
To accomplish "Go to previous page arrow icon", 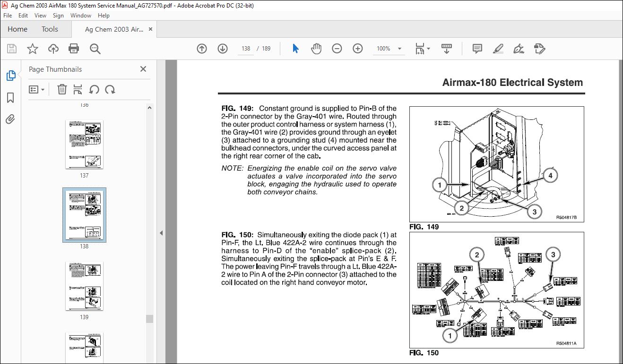I will [202, 49].
